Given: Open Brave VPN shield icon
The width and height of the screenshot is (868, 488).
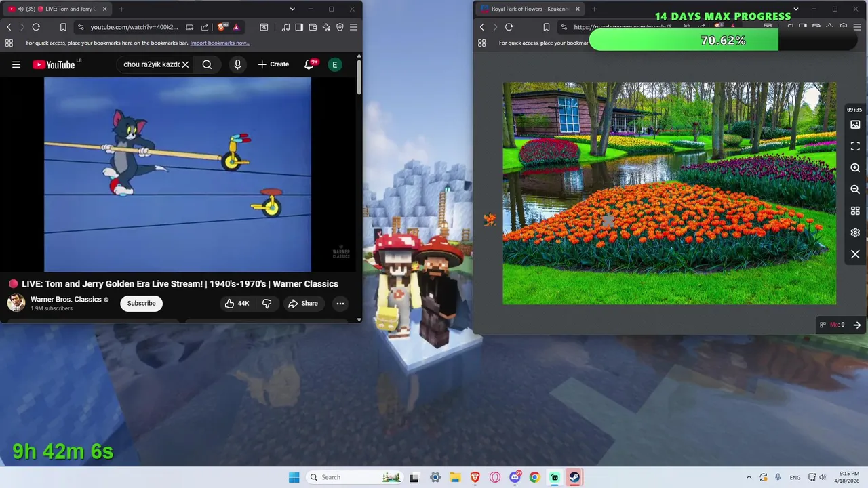Looking at the screenshot, I should pyautogui.click(x=340, y=27).
